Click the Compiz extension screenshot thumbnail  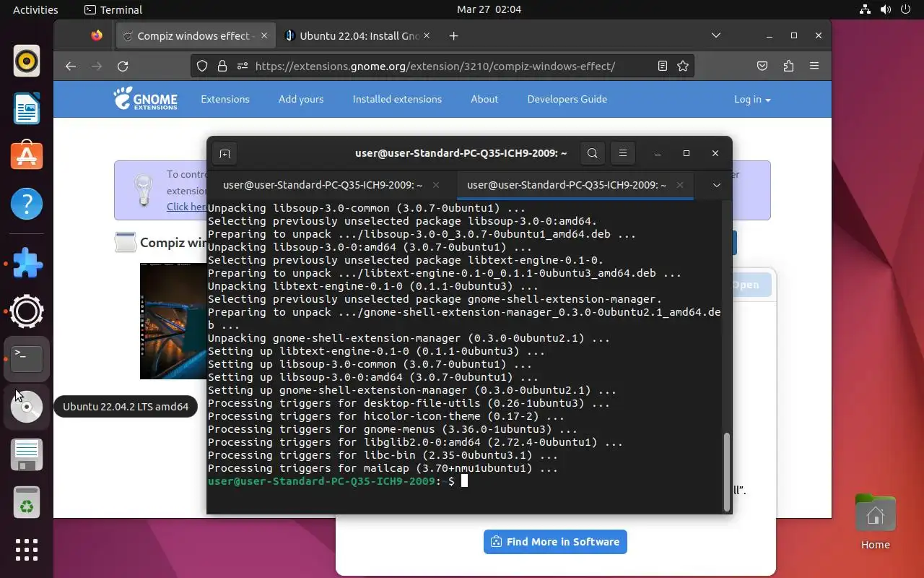tap(173, 321)
